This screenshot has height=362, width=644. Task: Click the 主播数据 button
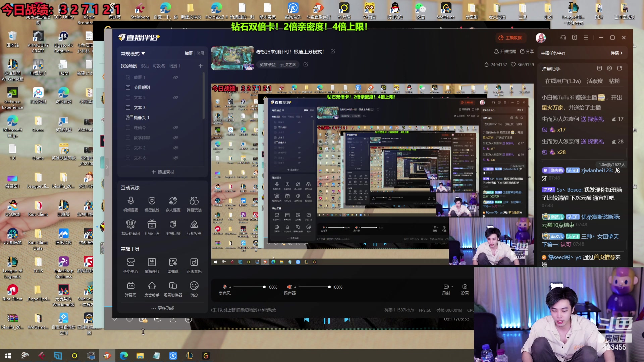510,38
